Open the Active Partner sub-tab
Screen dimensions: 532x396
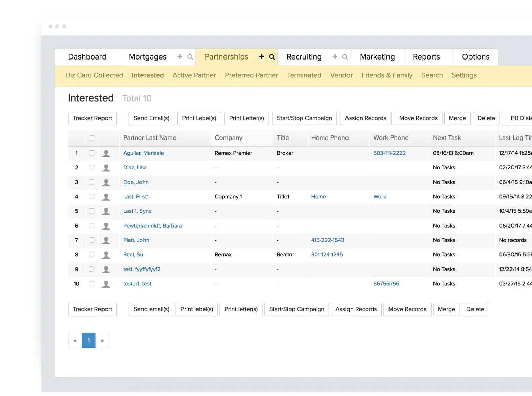pyautogui.click(x=194, y=75)
